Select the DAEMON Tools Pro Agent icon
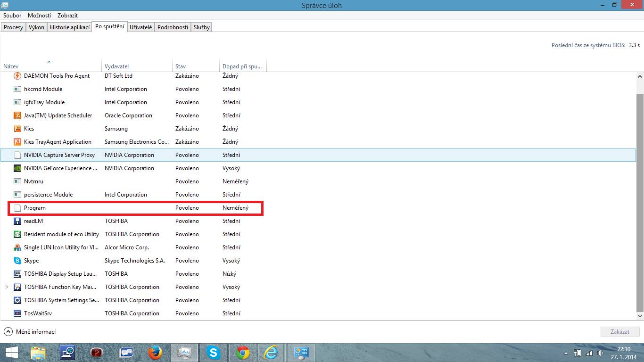The image size is (644, 362). click(17, 76)
